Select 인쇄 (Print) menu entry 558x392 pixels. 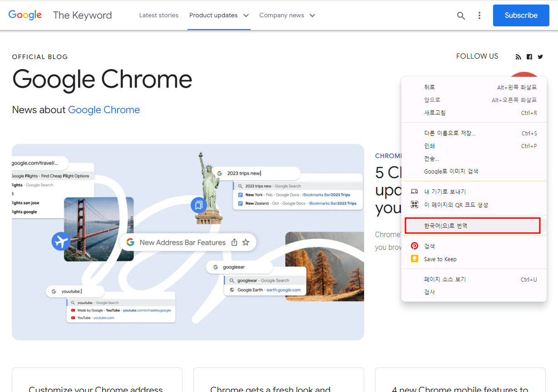pos(474,146)
